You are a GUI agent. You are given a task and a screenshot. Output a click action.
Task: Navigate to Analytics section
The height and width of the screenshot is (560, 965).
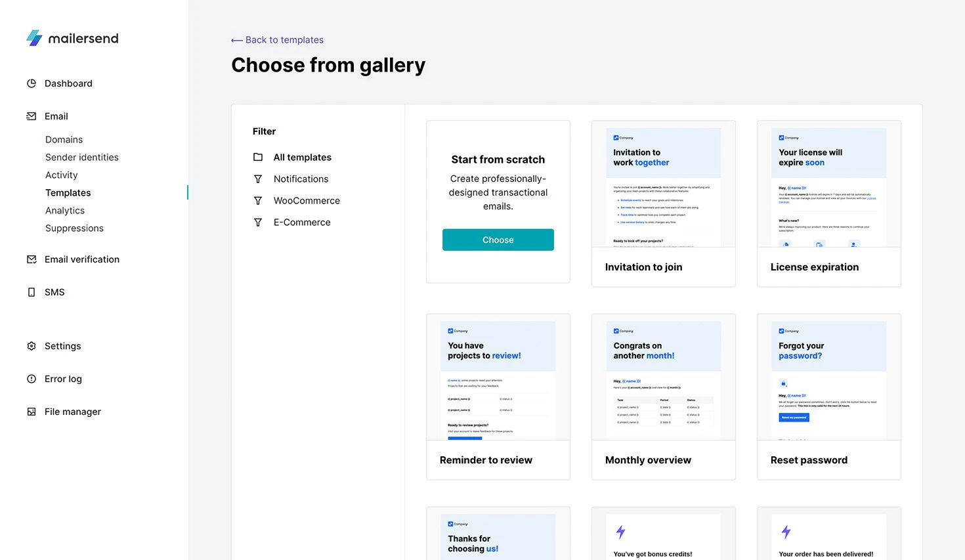click(65, 211)
